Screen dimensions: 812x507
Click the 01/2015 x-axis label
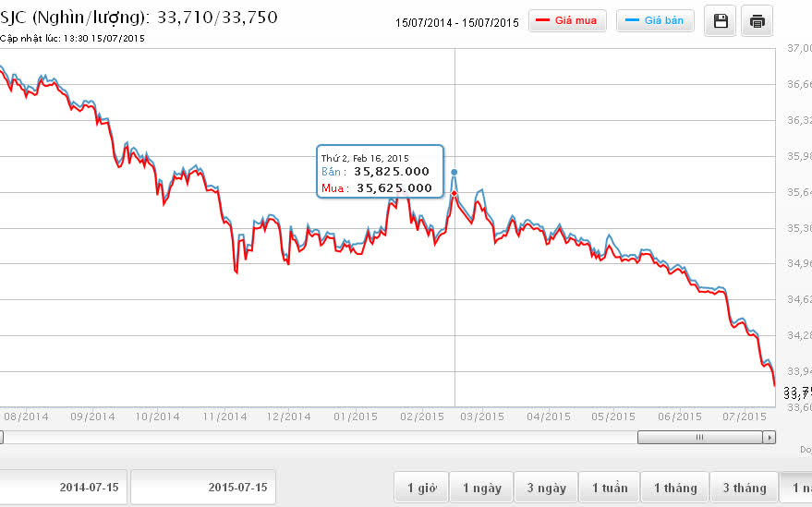pos(356,416)
